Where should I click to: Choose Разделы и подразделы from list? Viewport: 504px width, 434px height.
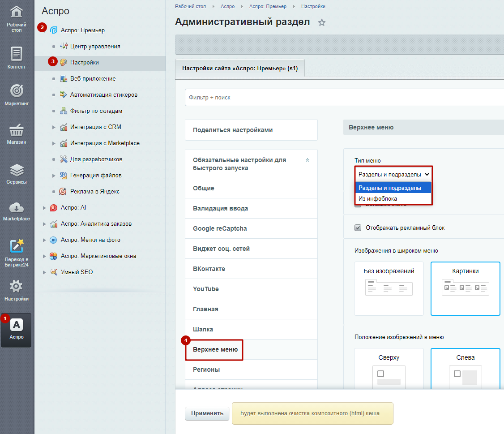pos(393,188)
